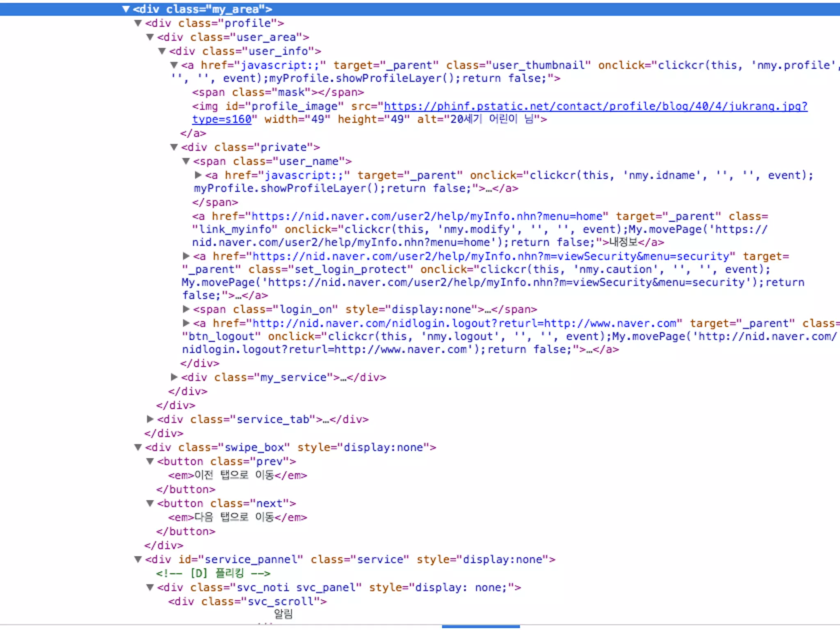Expand the div class="service_tab" node
This screenshot has height=630, width=840.
click(150, 419)
